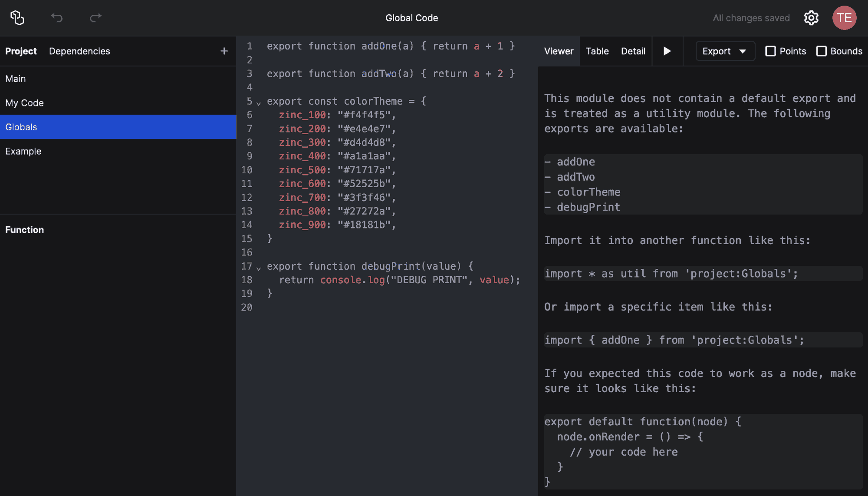Click the addTwo function name in editor
The image size is (868, 496).
point(379,73)
